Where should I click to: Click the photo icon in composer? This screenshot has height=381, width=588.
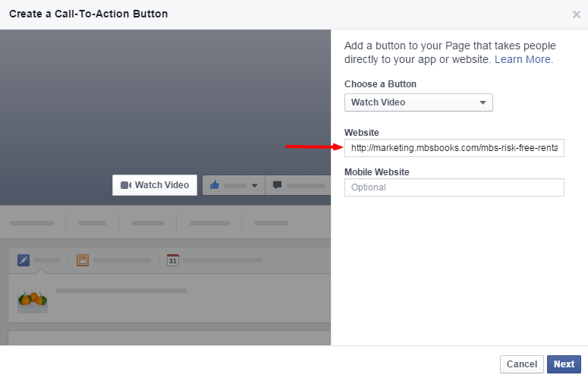[83, 260]
